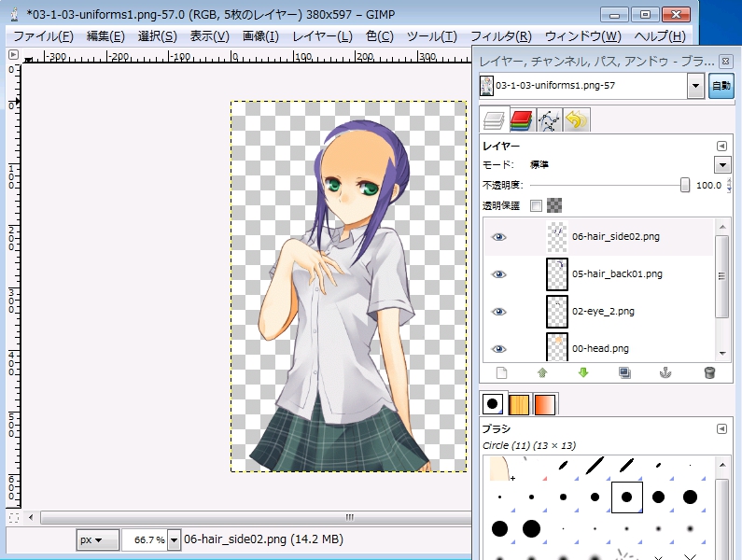Select the highlighted Circle (11) brush
Viewport: 742px width, 560px height.
[626, 497]
